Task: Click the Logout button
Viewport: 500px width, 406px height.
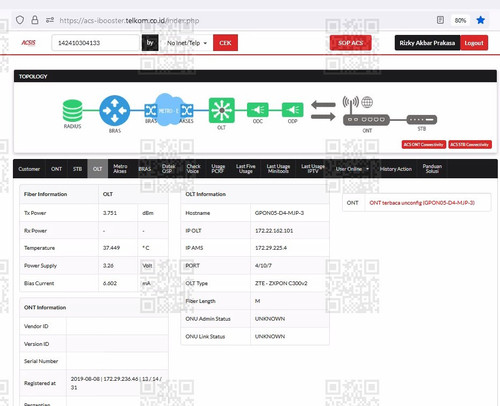Action: (x=474, y=43)
